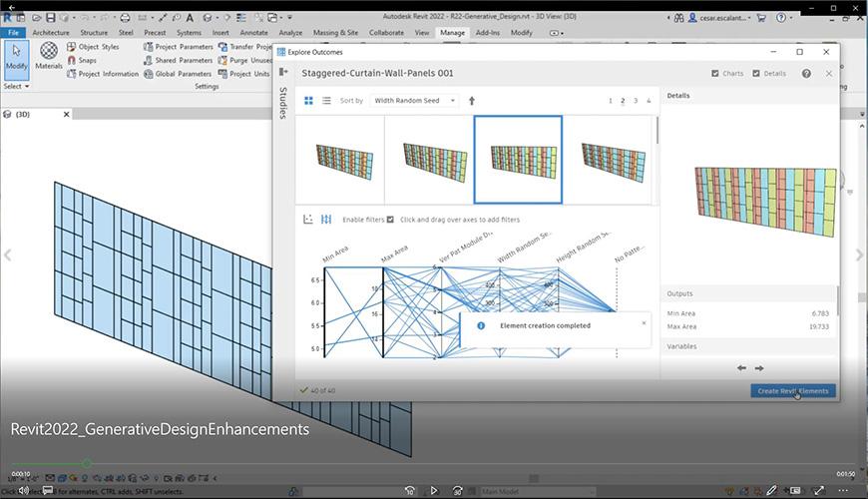
Task: Open video captions icon
Action: click(48, 490)
